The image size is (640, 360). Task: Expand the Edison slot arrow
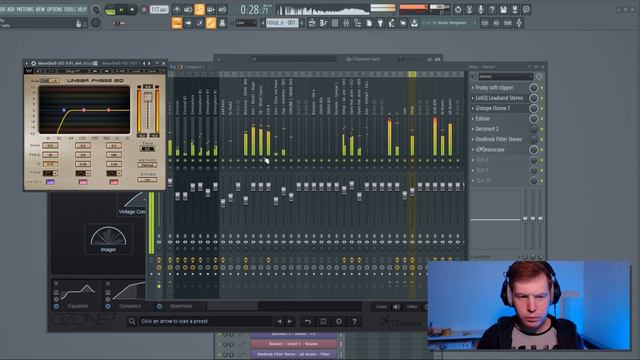(x=473, y=118)
